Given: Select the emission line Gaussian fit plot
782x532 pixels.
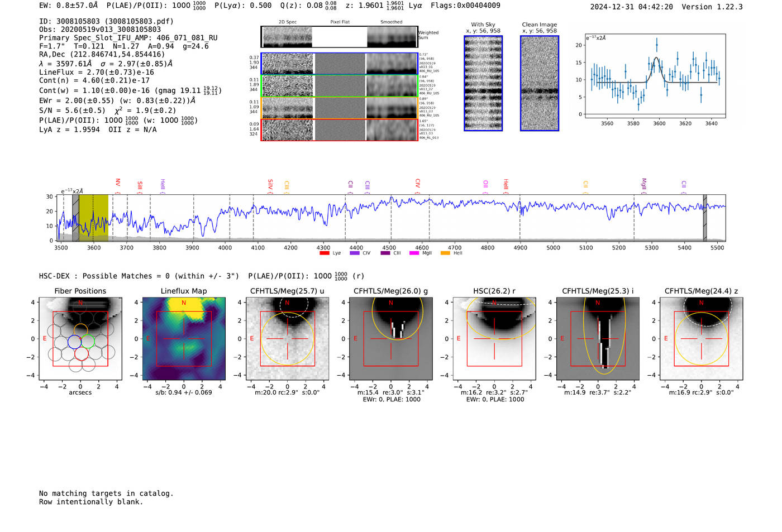Looking at the screenshot, I should pyautogui.click(x=655, y=76).
